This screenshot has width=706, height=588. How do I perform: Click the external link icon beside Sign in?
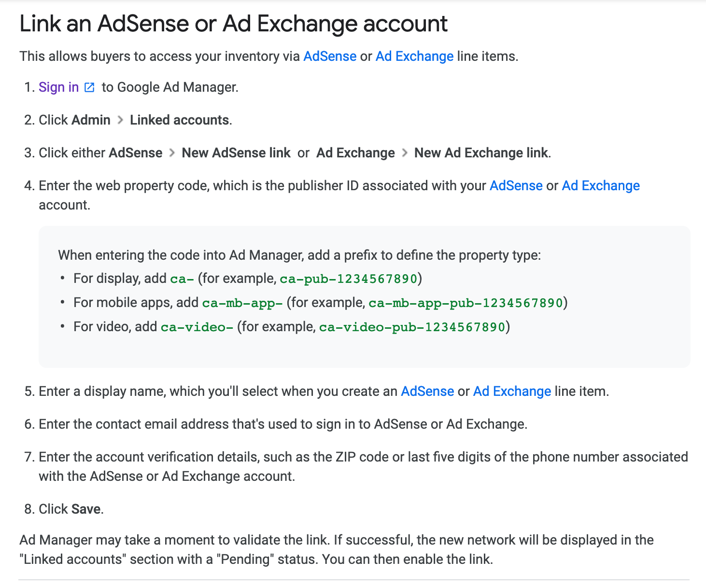click(90, 87)
